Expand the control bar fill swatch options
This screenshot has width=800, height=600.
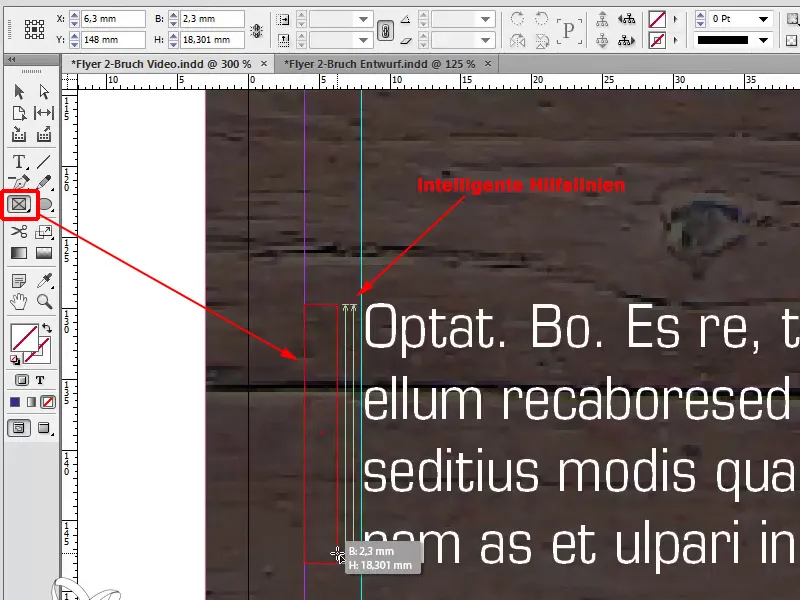point(676,19)
